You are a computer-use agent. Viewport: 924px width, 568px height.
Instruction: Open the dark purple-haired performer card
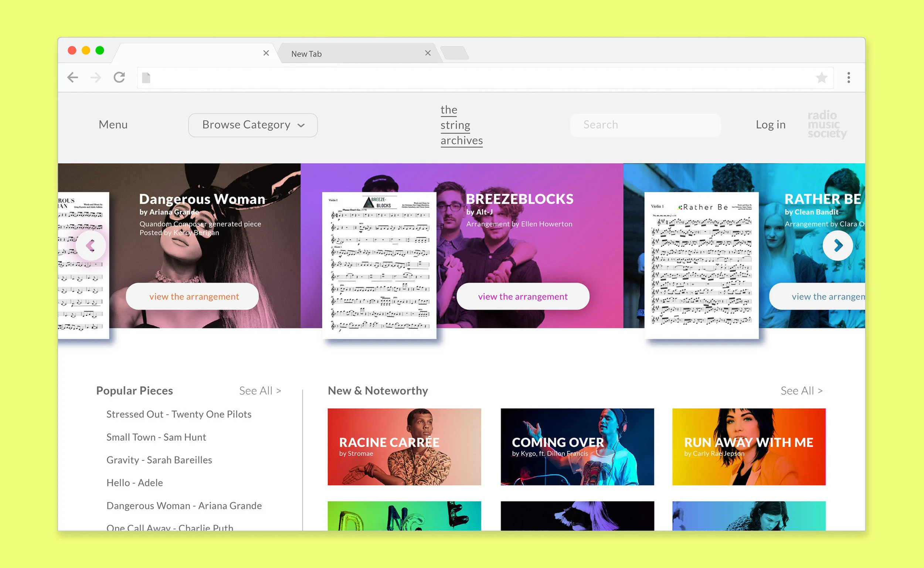(x=577, y=516)
